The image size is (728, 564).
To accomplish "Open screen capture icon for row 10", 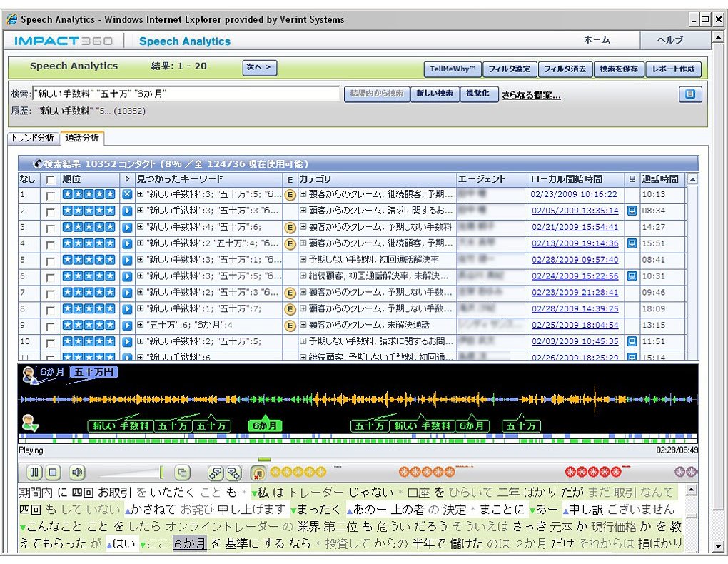I will (632, 341).
